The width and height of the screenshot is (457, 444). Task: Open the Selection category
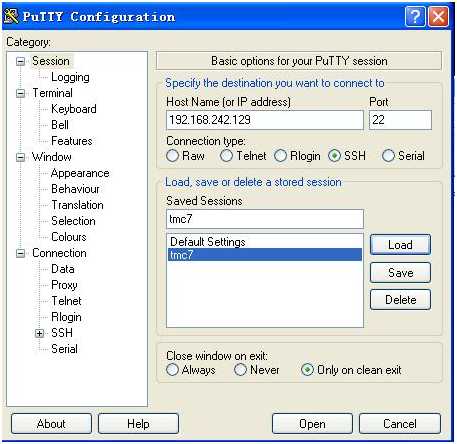coord(73,221)
